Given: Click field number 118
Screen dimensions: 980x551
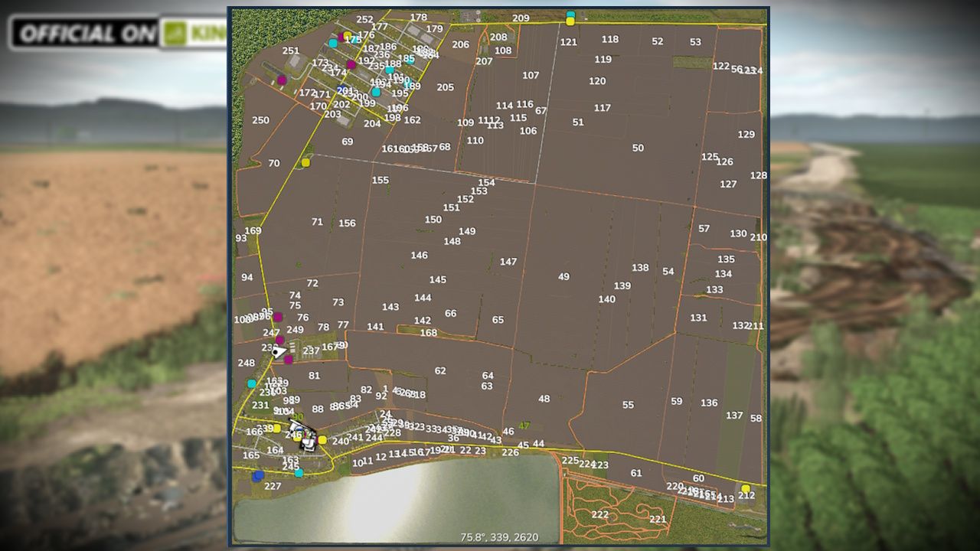Looking at the screenshot, I should pos(610,40).
